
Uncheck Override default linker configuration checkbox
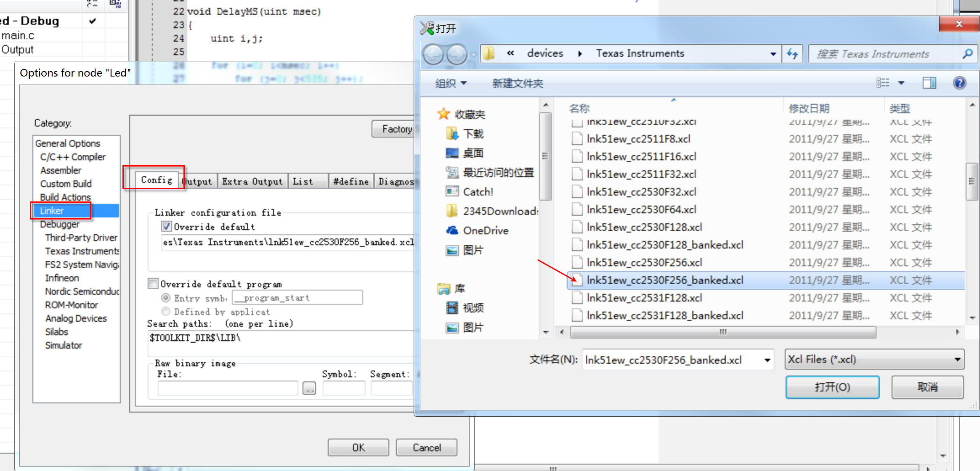166,227
